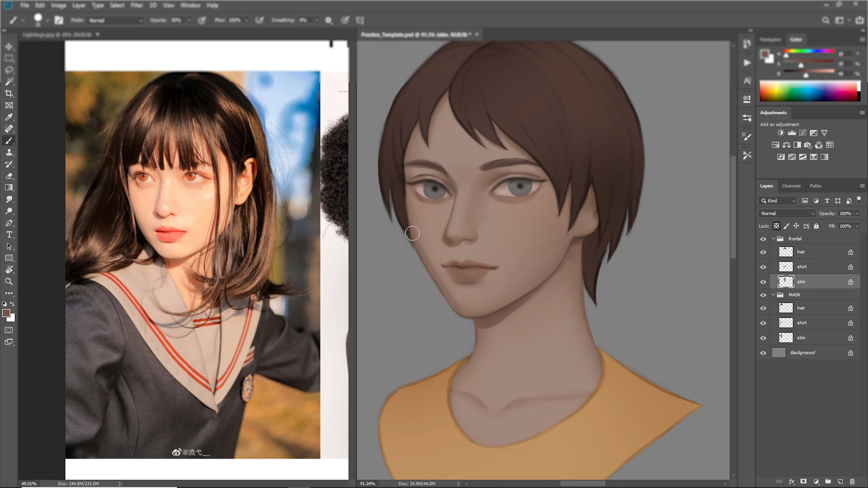Screen dimensions: 868x488
Task: Select the Gradient tool
Action: coord(9,188)
